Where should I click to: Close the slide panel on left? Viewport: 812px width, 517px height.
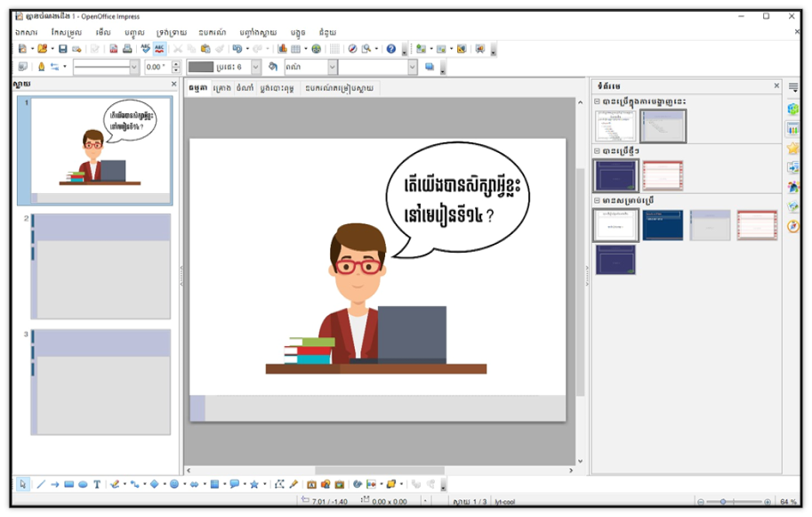click(173, 85)
